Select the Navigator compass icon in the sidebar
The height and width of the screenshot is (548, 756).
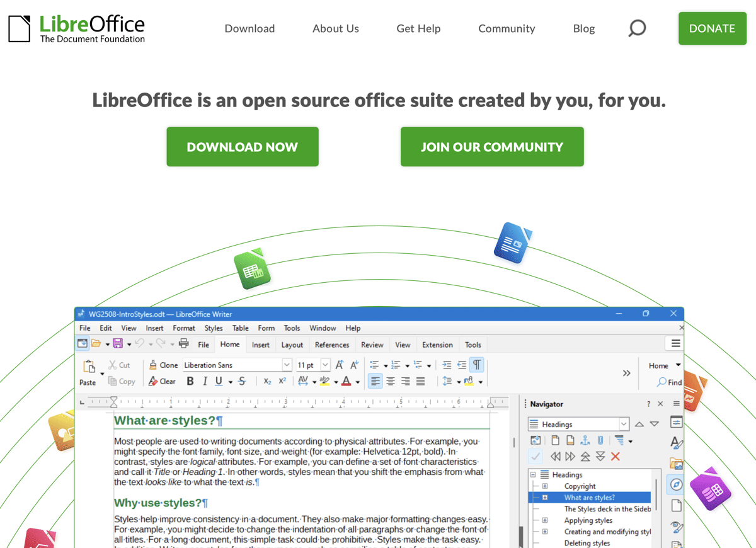click(677, 483)
